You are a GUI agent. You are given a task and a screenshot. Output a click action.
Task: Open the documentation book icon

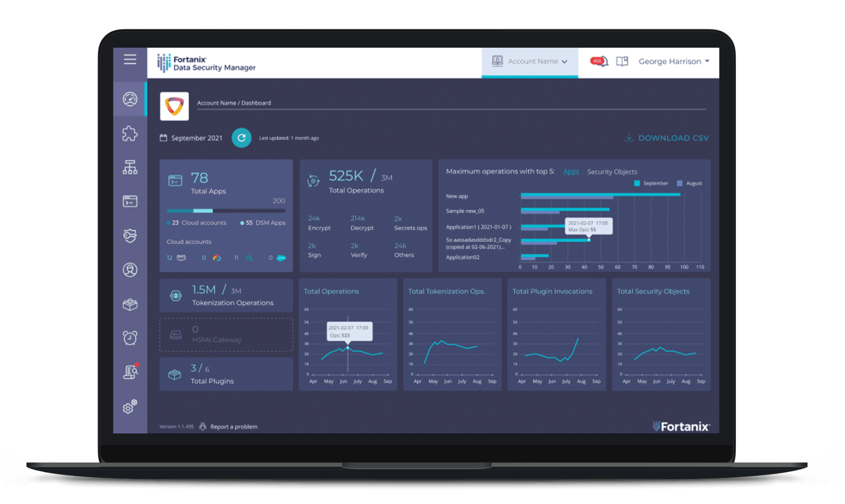pyautogui.click(x=622, y=61)
